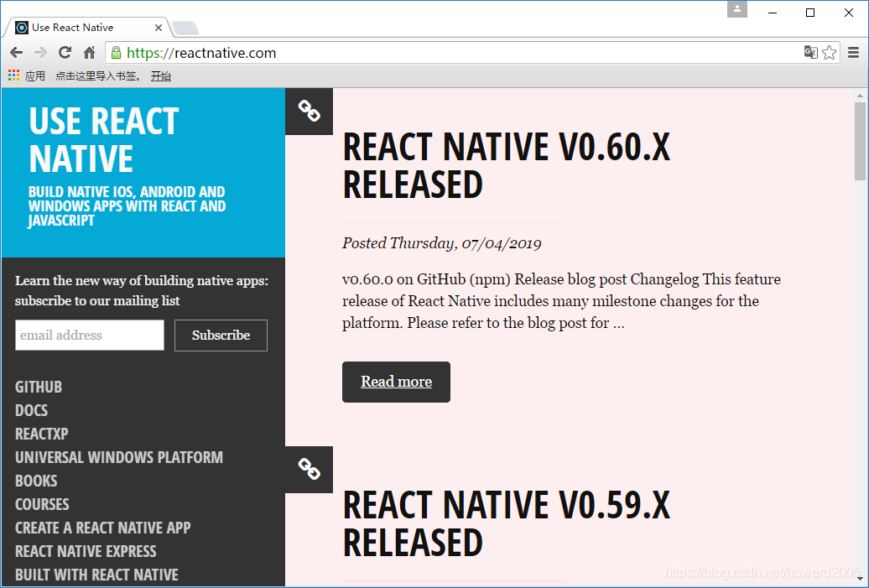This screenshot has height=588, width=869.
Task: Click the React favicon on the tab
Action: (x=22, y=27)
